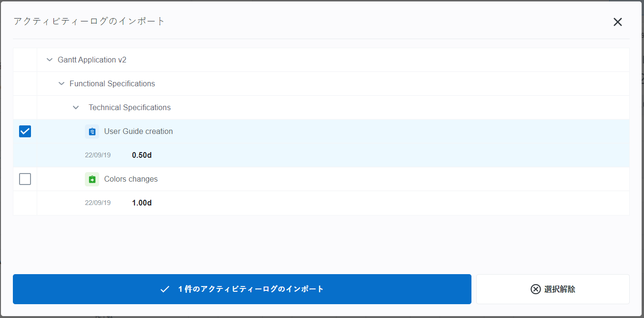The width and height of the screenshot is (644, 318).
Task: Select the Functional Specifications row label
Action: (x=112, y=84)
